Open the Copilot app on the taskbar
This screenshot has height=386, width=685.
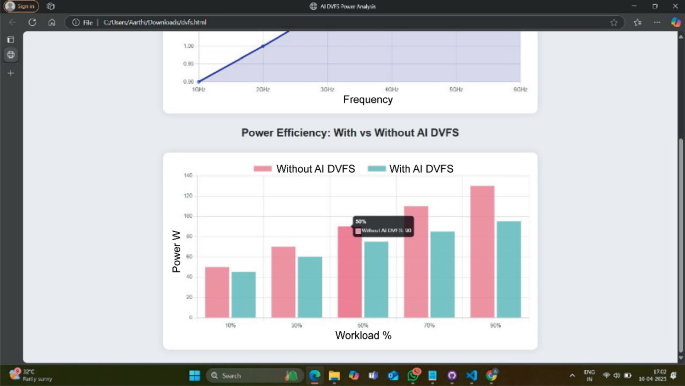pos(354,376)
